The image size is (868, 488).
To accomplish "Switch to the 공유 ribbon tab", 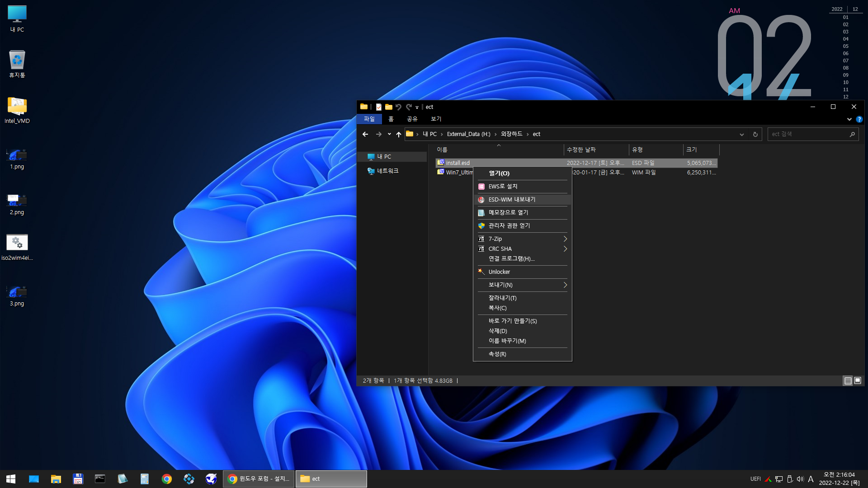I will tap(412, 119).
